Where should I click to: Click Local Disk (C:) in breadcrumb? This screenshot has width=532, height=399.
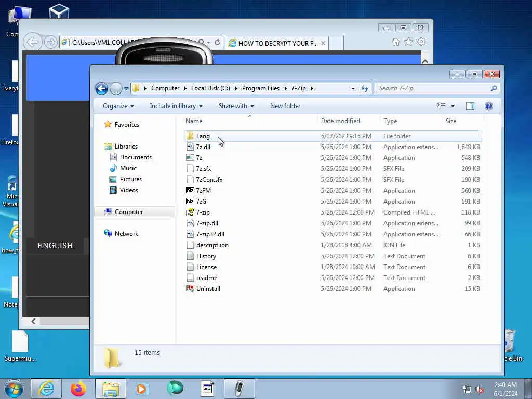coord(210,88)
